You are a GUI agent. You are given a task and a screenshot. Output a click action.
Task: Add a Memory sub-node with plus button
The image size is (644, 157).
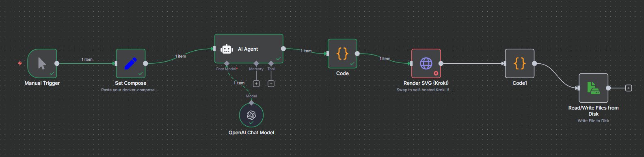(x=256, y=84)
